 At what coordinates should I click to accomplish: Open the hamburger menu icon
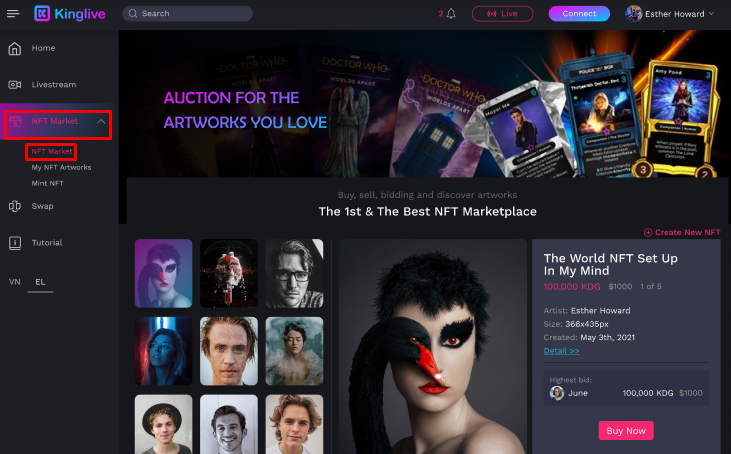click(x=13, y=14)
